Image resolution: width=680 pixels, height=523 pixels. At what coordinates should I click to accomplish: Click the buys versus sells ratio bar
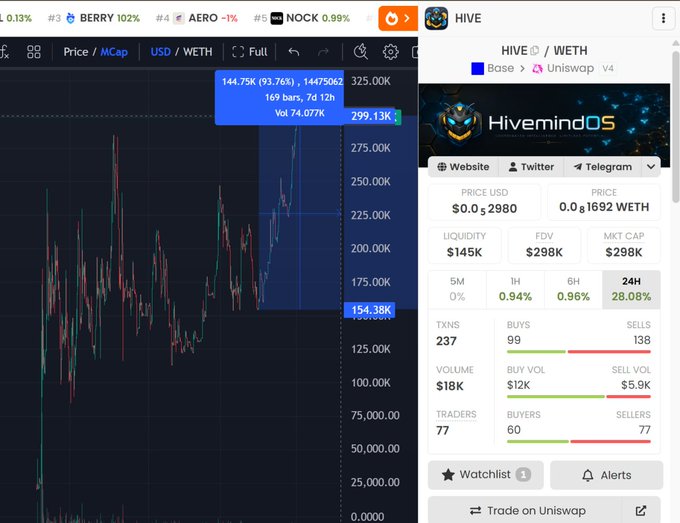(579, 352)
